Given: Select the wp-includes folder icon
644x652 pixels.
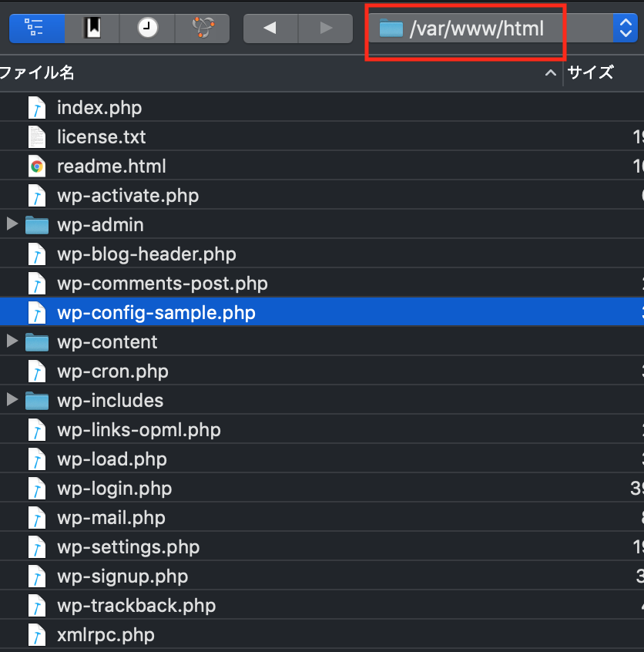Looking at the screenshot, I should pos(36,401).
